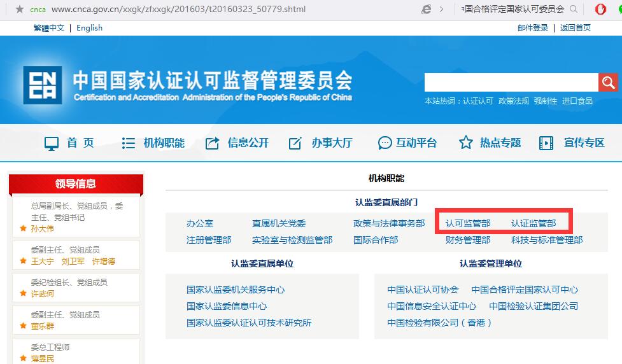Click the red site search button

click(608, 83)
